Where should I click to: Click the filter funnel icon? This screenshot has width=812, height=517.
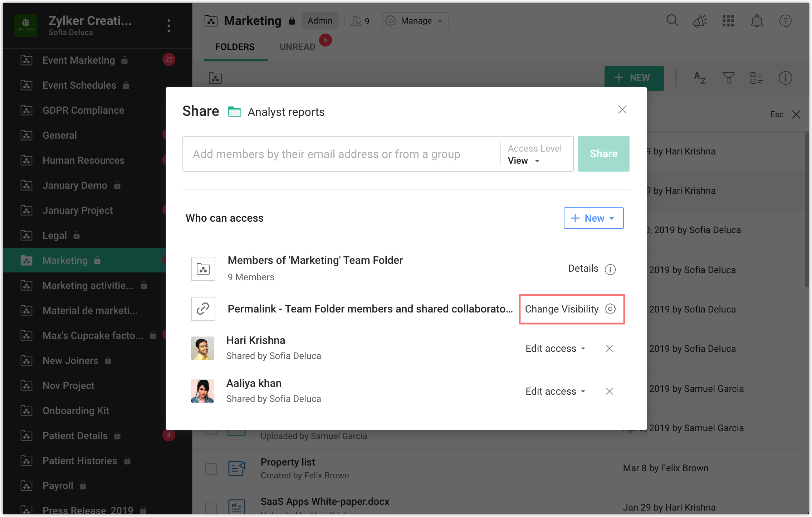[x=728, y=78]
